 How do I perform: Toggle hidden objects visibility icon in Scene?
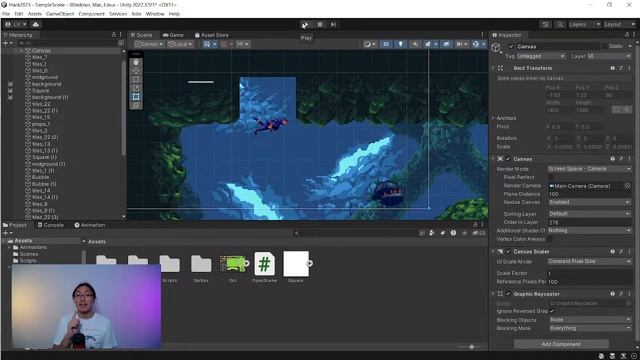coord(446,44)
